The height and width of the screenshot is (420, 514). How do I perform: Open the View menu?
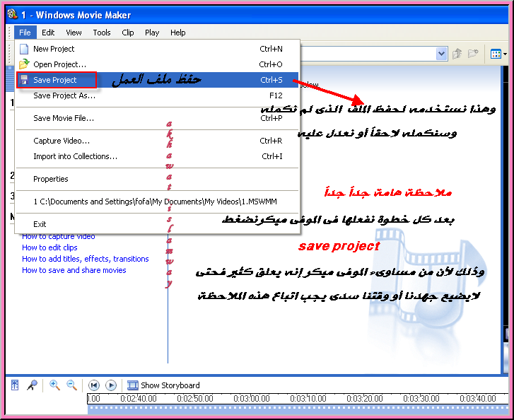point(74,33)
